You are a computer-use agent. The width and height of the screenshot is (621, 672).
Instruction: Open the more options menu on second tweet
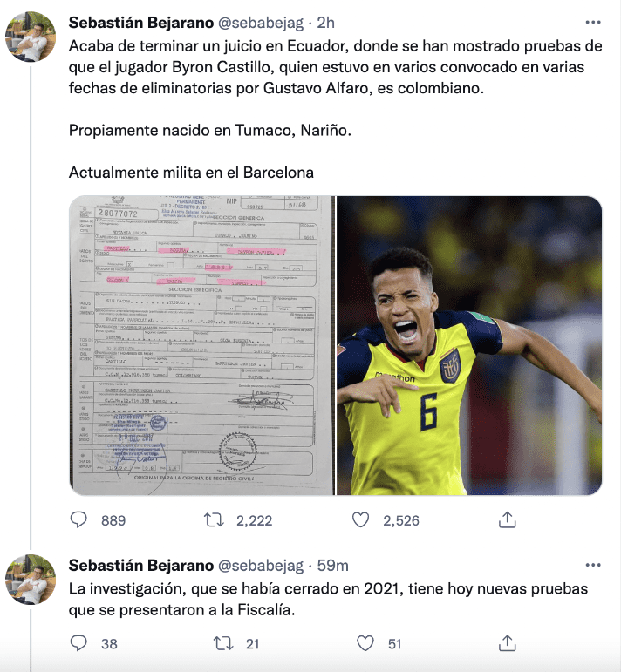click(593, 566)
